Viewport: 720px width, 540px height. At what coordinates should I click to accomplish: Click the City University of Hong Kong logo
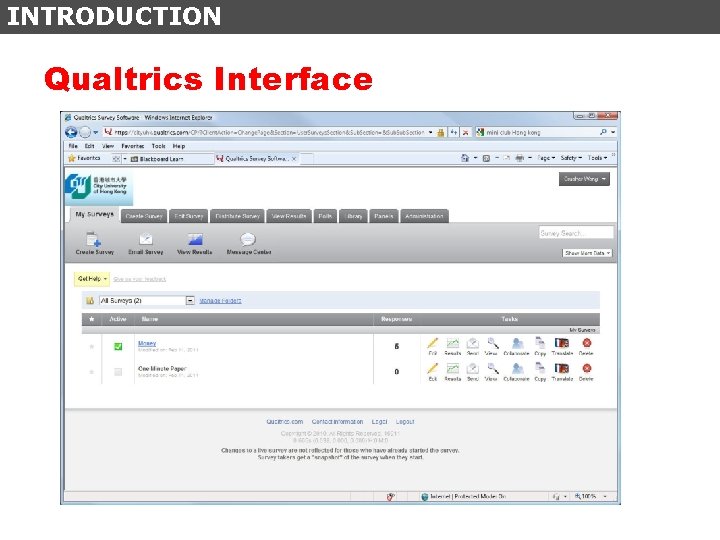coord(98,187)
